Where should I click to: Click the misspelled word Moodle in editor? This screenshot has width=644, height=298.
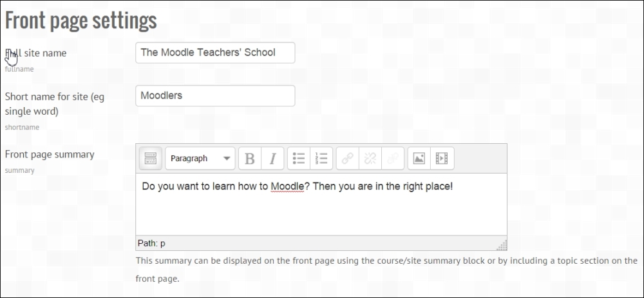pyautogui.click(x=287, y=186)
